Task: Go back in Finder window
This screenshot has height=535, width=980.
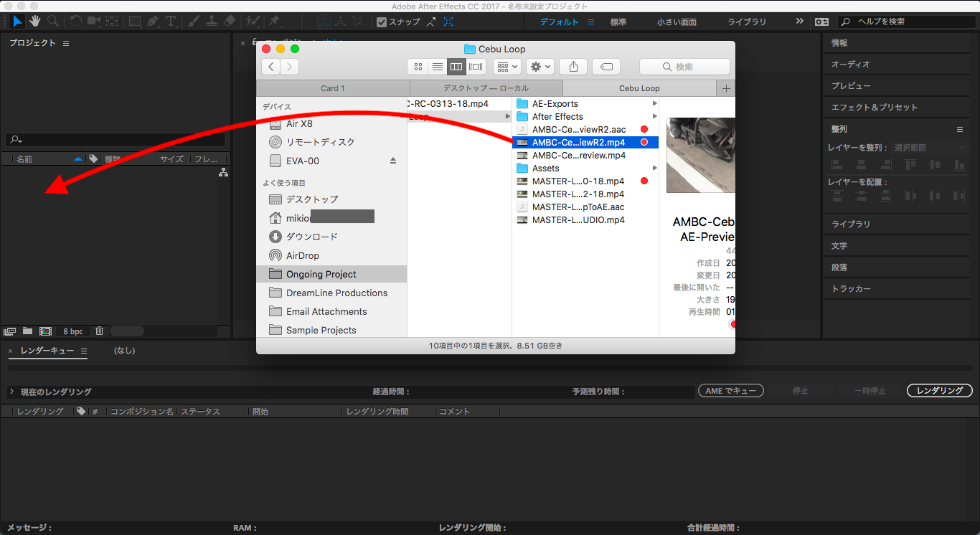Action: tap(271, 67)
